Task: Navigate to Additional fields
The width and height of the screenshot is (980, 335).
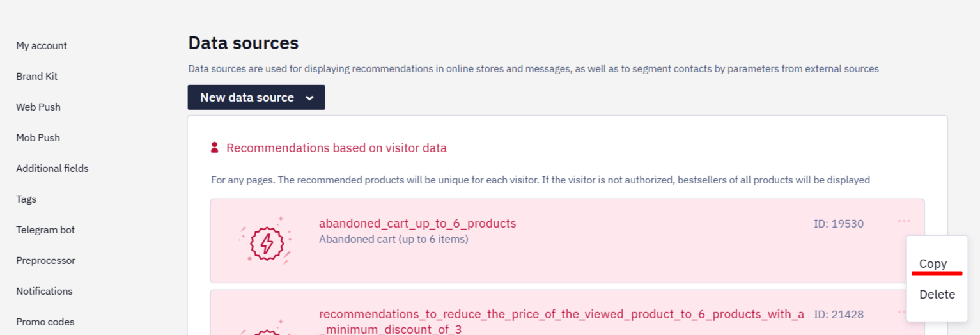Action: tap(52, 168)
